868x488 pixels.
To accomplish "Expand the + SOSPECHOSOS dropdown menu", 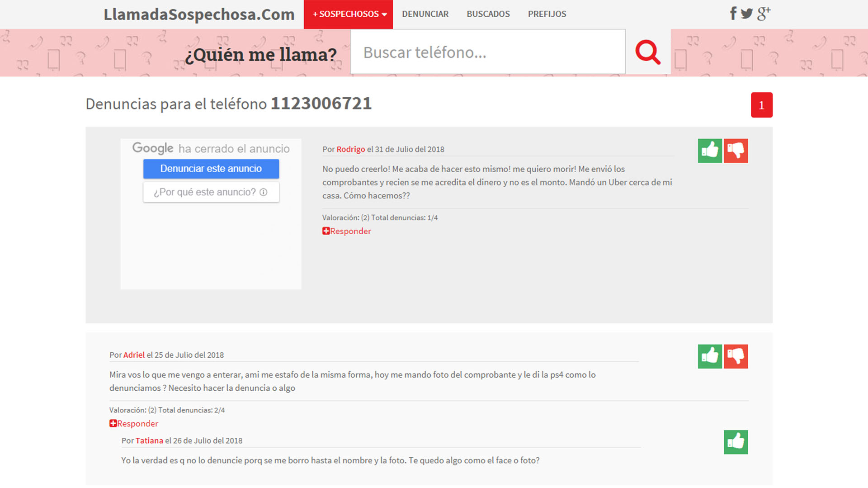I will coord(348,14).
